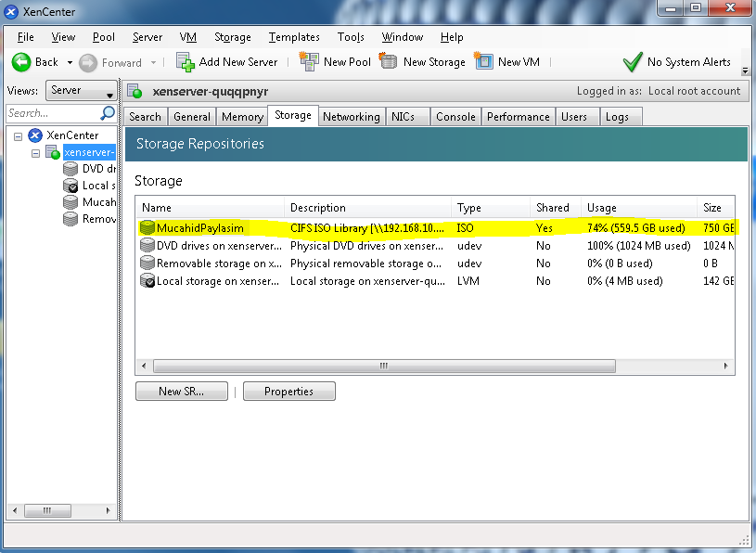This screenshot has height=553, width=756.
Task: Open the Help menu
Action: tap(452, 37)
